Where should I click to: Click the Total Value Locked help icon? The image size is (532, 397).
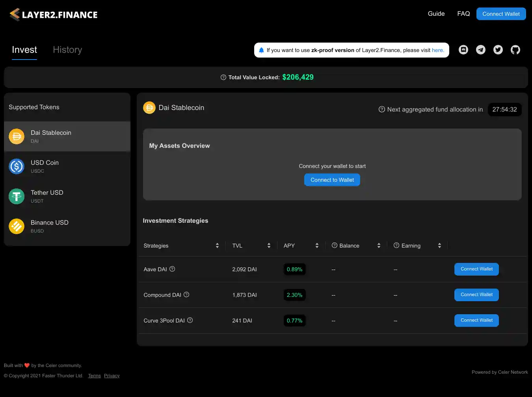pyautogui.click(x=223, y=77)
